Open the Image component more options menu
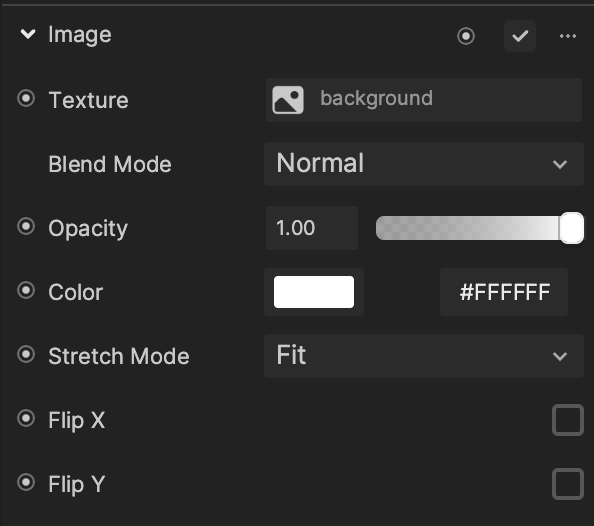 pyautogui.click(x=567, y=36)
